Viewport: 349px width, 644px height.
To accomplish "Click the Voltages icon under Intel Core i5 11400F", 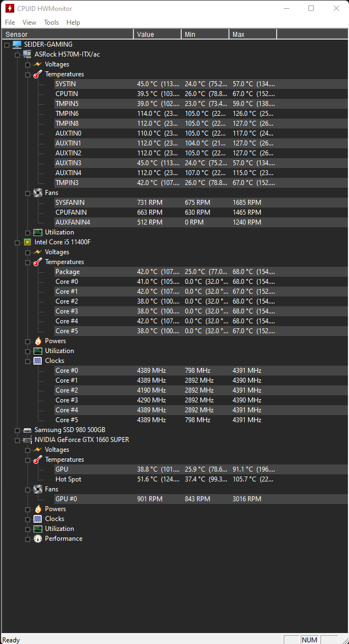I will point(37,251).
